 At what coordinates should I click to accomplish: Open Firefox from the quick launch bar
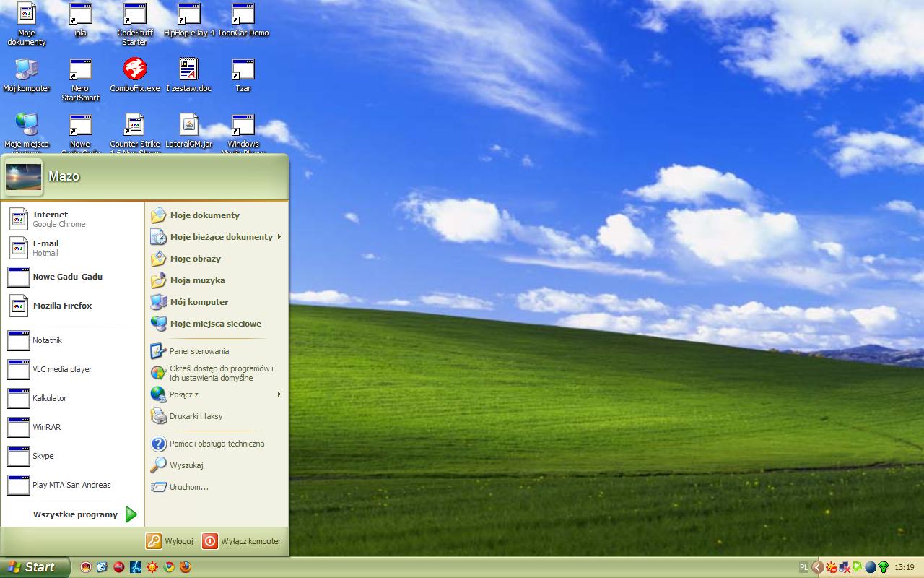[186, 567]
